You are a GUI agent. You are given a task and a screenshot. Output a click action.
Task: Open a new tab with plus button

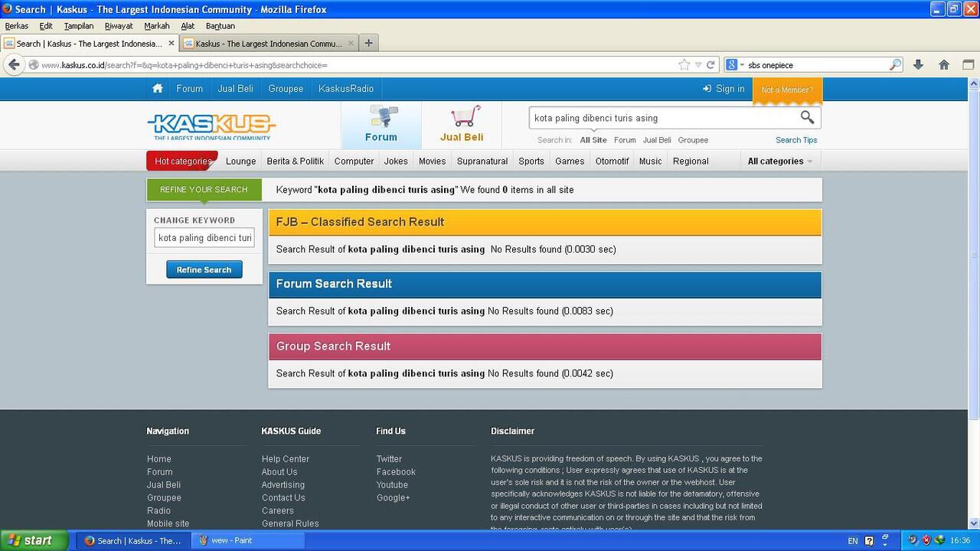[368, 43]
